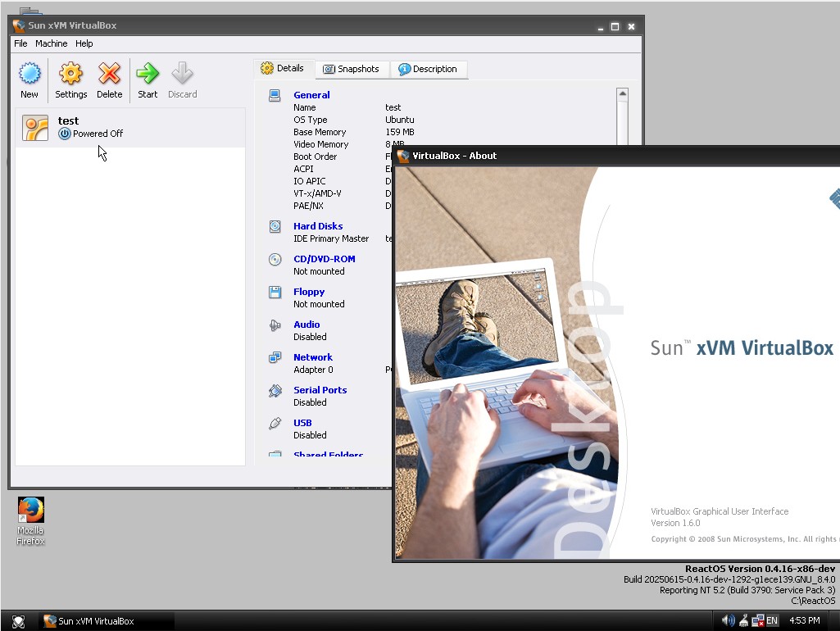
Task: Open the Machine menu
Action: tap(52, 44)
